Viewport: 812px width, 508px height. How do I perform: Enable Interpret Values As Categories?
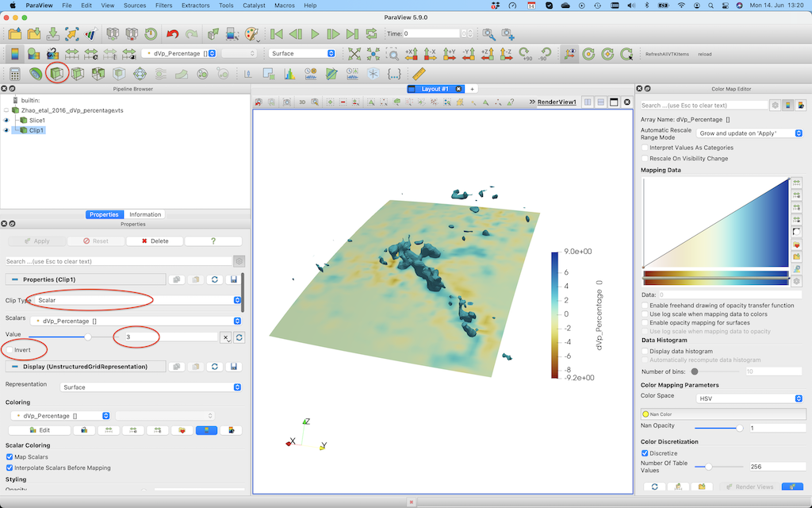pos(645,148)
